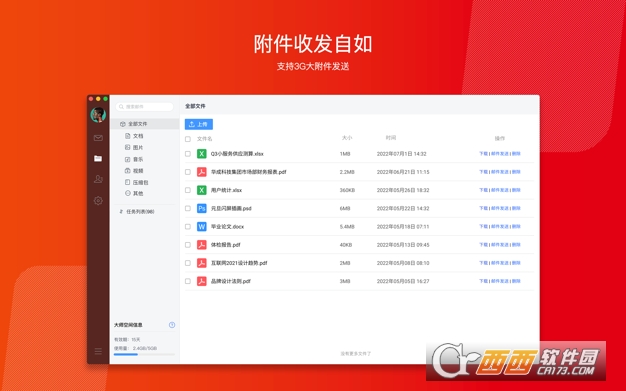Screen dimensions: 626x391
Task: Click the file name 互联网2021设计趋势.pdf
Action: tap(239, 263)
